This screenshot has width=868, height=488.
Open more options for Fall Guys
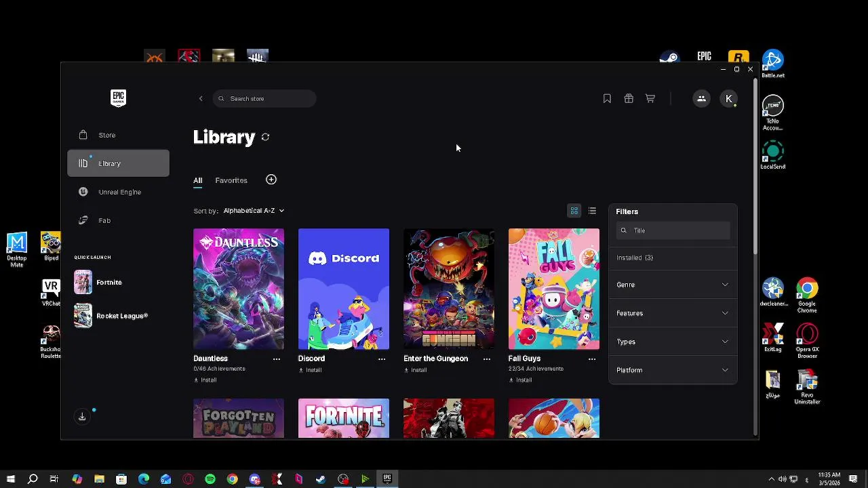[x=591, y=359]
